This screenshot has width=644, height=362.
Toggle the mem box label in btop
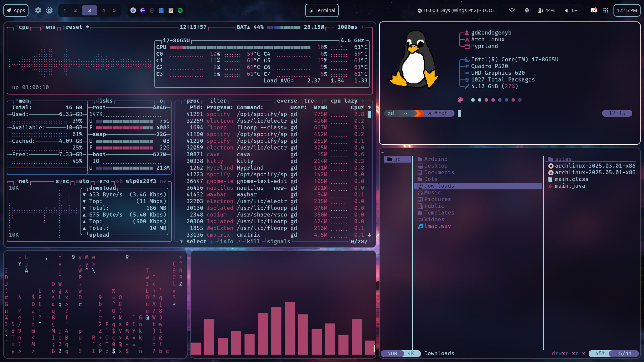pyautogui.click(x=23, y=101)
